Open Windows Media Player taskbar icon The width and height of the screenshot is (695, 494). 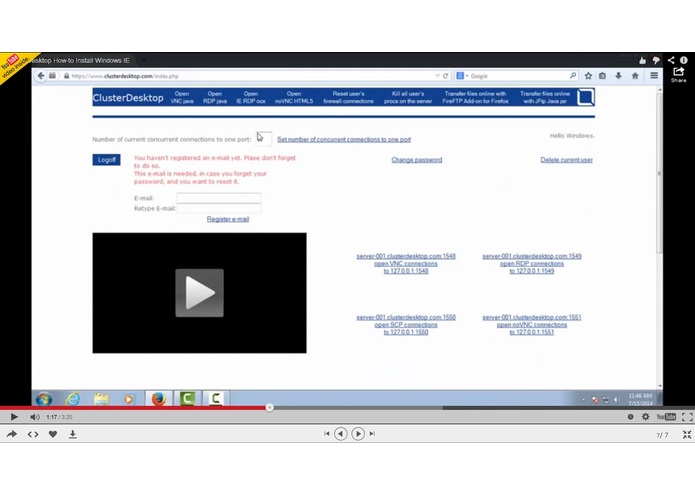point(129,399)
